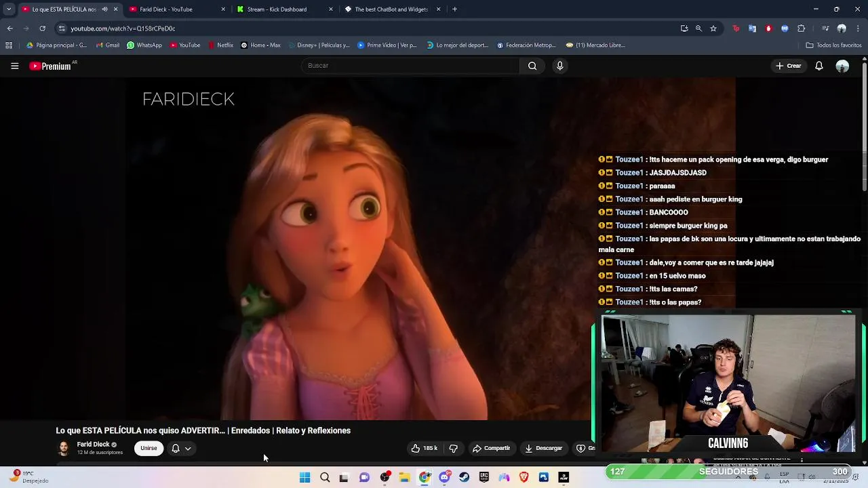This screenshot has width=868, height=488.
Task: Like the video showing 185 k
Action: pyautogui.click(x=424, y=448)
